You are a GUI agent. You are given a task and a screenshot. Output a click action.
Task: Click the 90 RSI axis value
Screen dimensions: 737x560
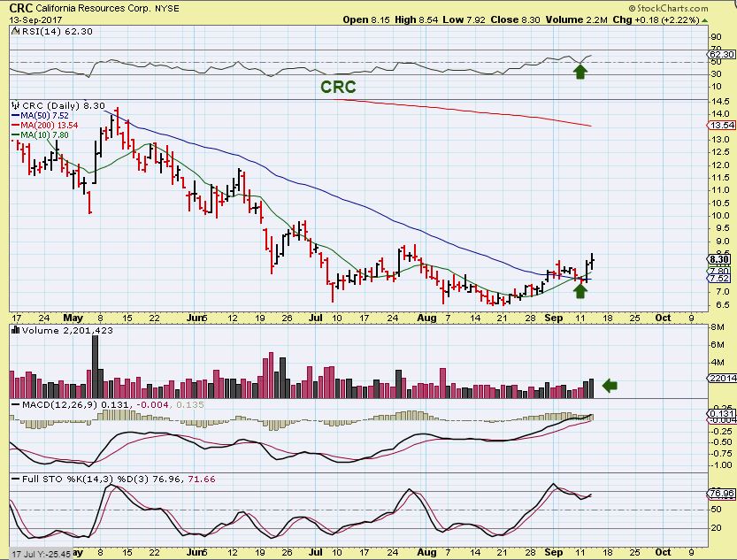coord(717,37)
